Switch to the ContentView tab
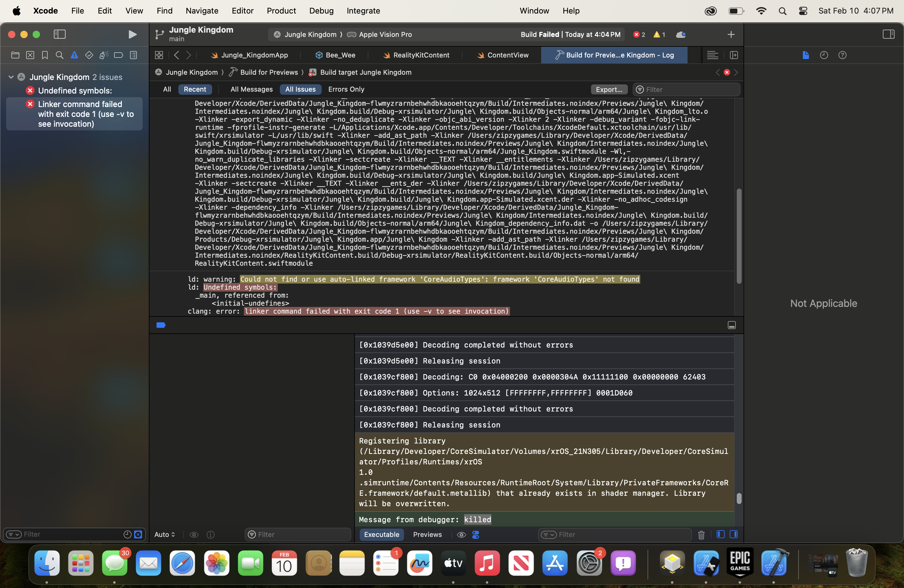This screenshot has width=904, height=588. (507, 55)
